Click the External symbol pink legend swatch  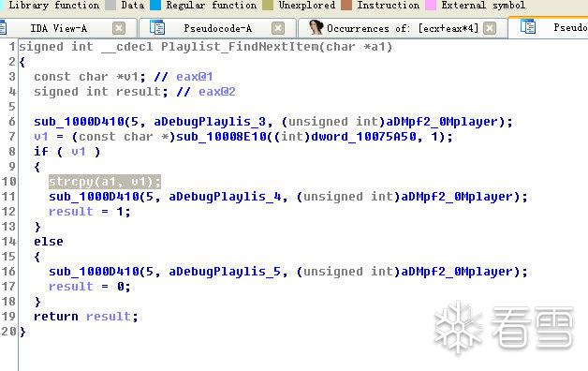coord(431,6)
